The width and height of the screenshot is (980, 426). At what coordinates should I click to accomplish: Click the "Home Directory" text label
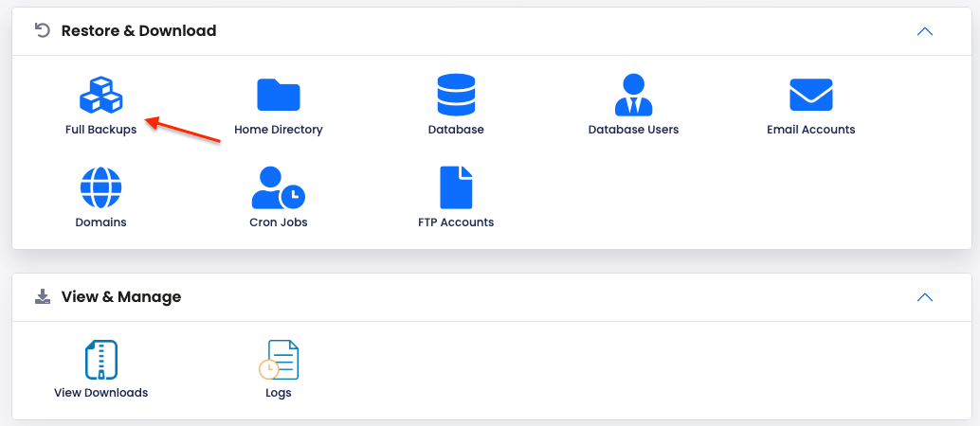click(279, 130)
